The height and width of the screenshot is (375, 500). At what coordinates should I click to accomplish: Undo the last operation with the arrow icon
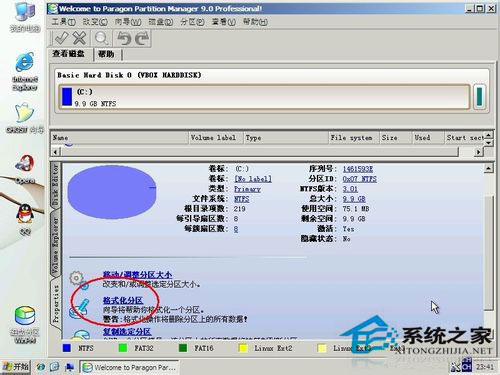pyautogui.click(x=124, y=39)
